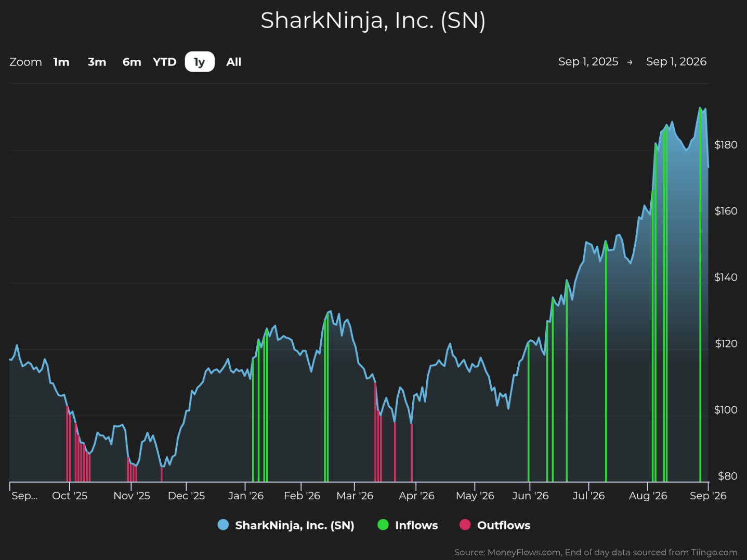747x560 pixels.
Task: Click the Nov '25 axis label
Action: [132, 496]
